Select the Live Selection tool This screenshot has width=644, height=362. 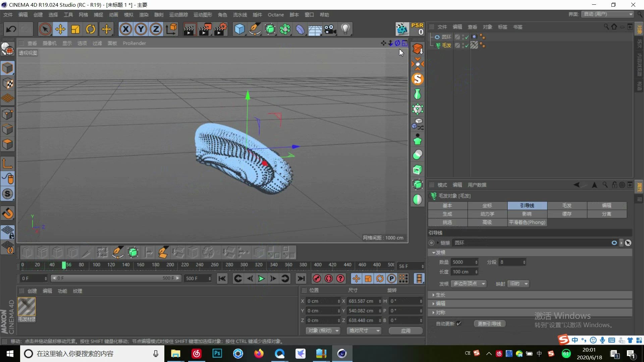[x=45, y=29]
